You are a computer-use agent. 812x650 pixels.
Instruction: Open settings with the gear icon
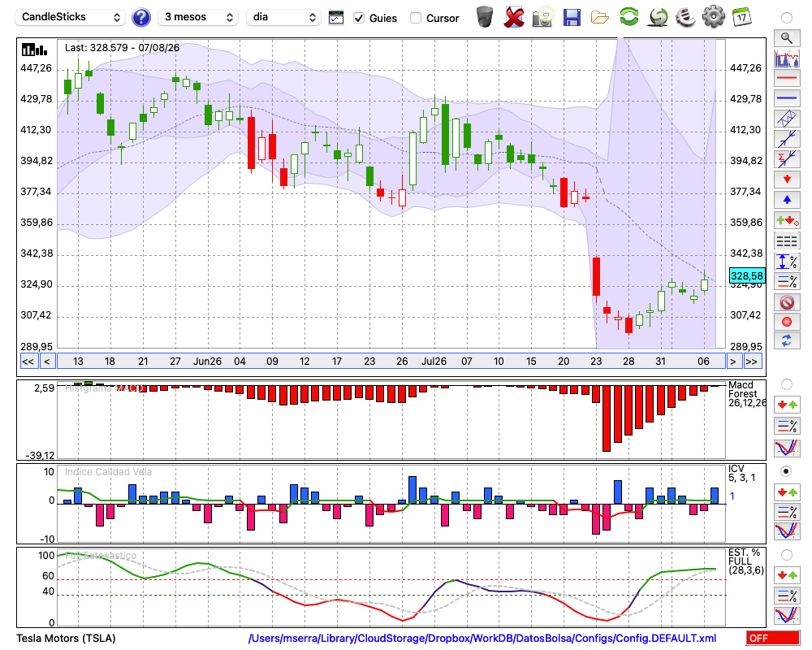[x=713, y=17]
